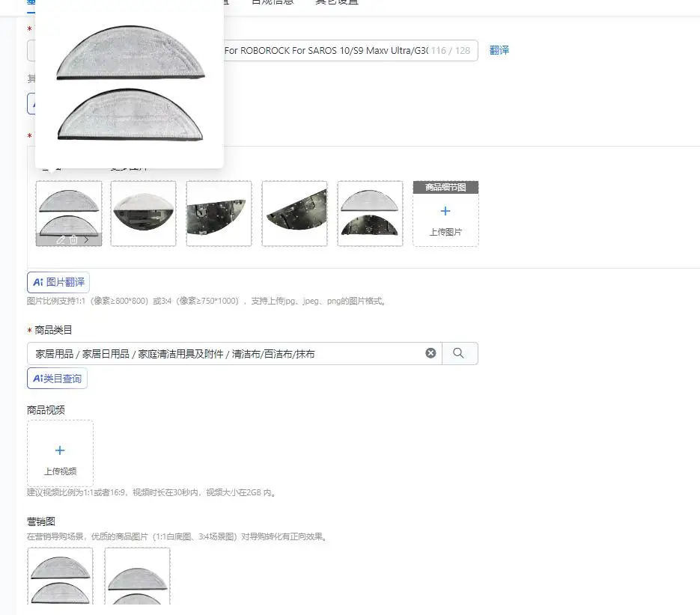Select the first marketing image thumbnail
Screen dimensions: 700x615
61,576
